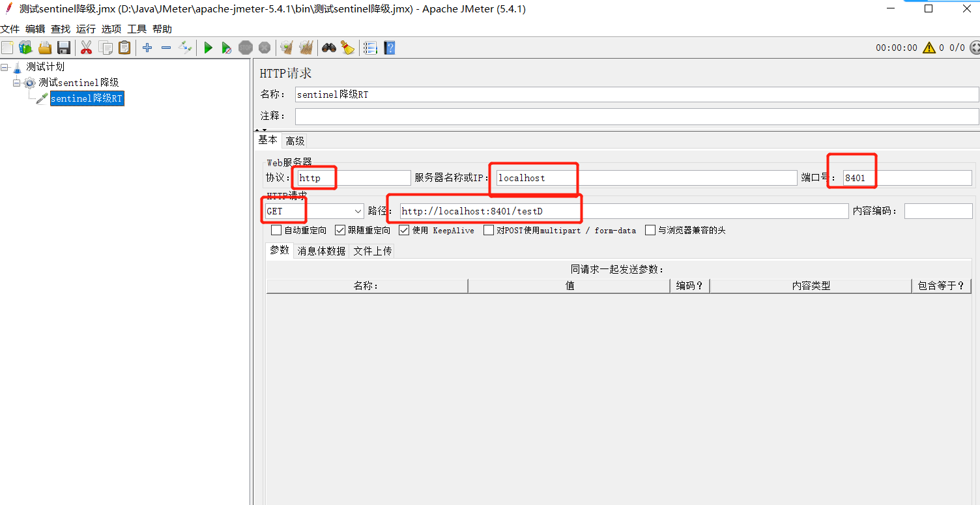
Task: Click the yellow warning triangle log icon
Action: click(929, 48)
